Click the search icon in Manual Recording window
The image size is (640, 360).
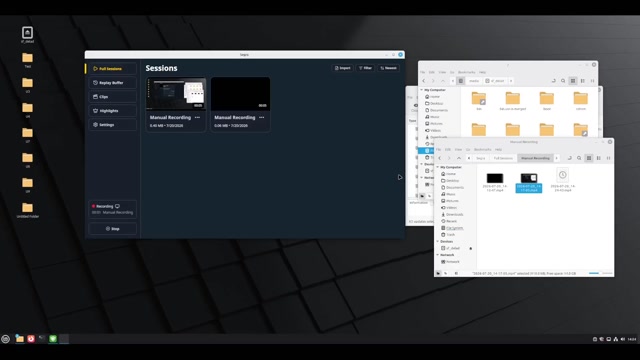(x=579, y=158)
